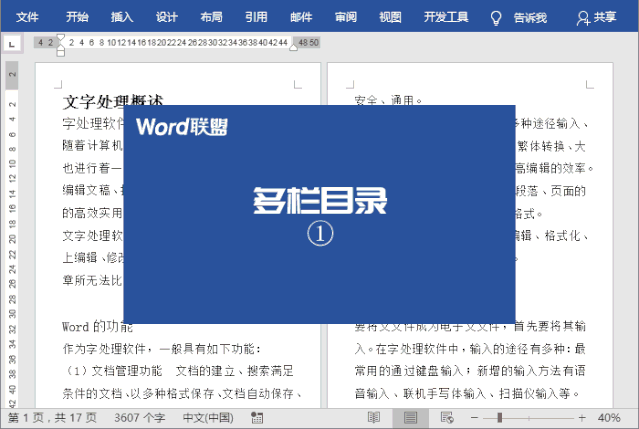The image size is (639, 429).
Task: Click the vertical ruler
Action: [x=12, y=235]
